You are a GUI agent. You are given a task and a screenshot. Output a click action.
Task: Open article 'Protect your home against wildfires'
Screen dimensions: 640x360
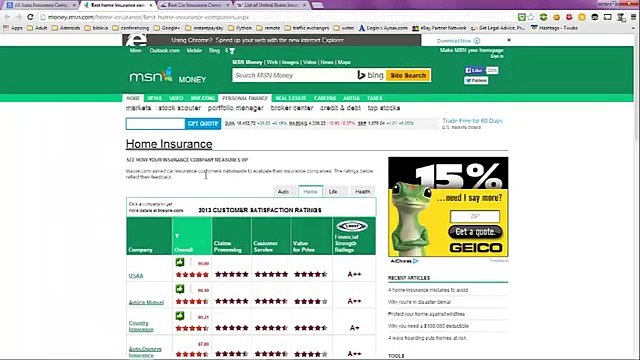point(426,314)
